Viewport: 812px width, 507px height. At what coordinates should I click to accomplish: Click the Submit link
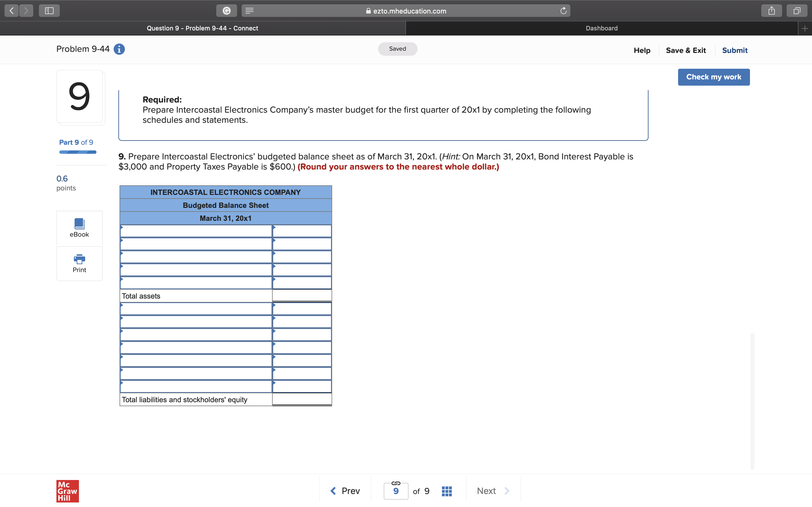pyautogui.click(x=734, y=50)
